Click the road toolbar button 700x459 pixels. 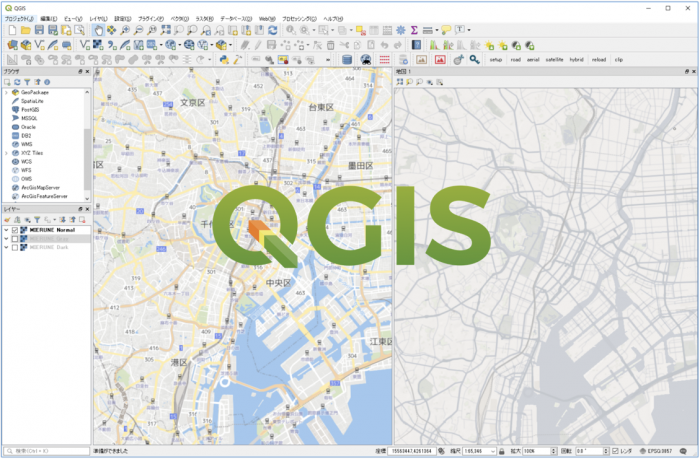click(x=516, y=60)
